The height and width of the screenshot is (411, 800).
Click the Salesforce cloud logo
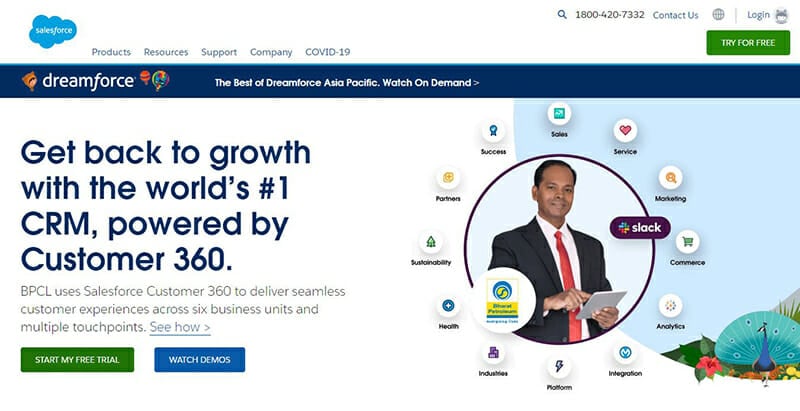tap(53, 31)
